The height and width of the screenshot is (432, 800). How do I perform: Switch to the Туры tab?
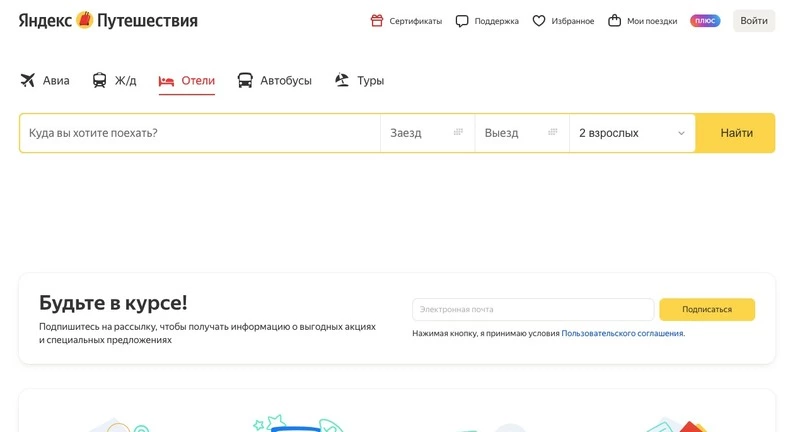[370, 81]
